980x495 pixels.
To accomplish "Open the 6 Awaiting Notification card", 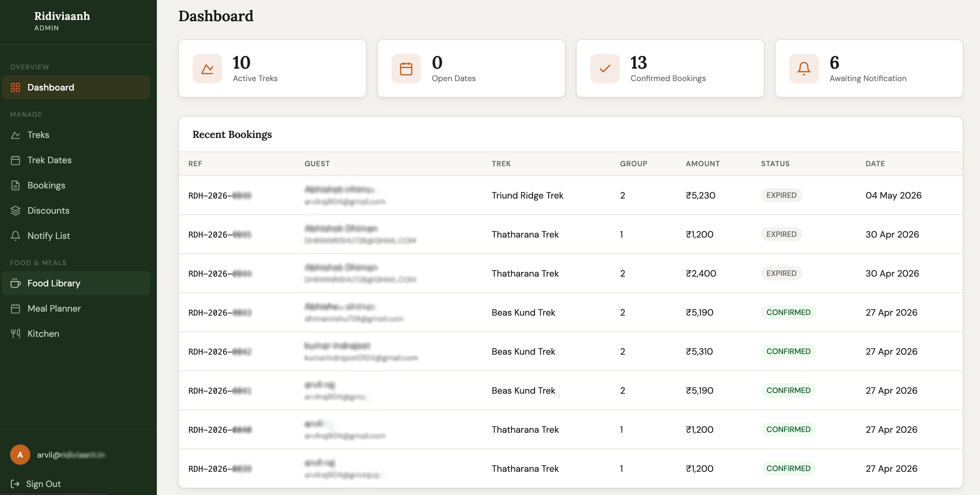I will tap(869, 69).
